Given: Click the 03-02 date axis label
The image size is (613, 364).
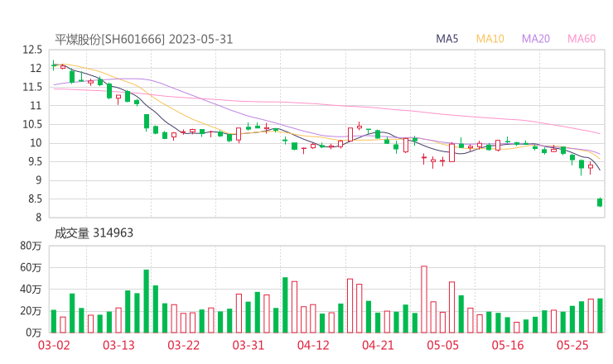Looking at the screenshot, I should tap(54, 345).
